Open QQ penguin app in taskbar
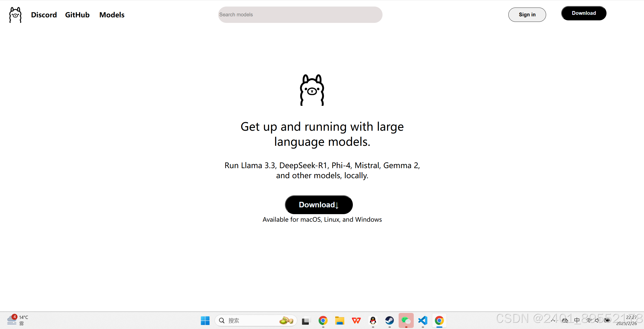The height and width of the screenshot is (329, 644). point(373,320)
